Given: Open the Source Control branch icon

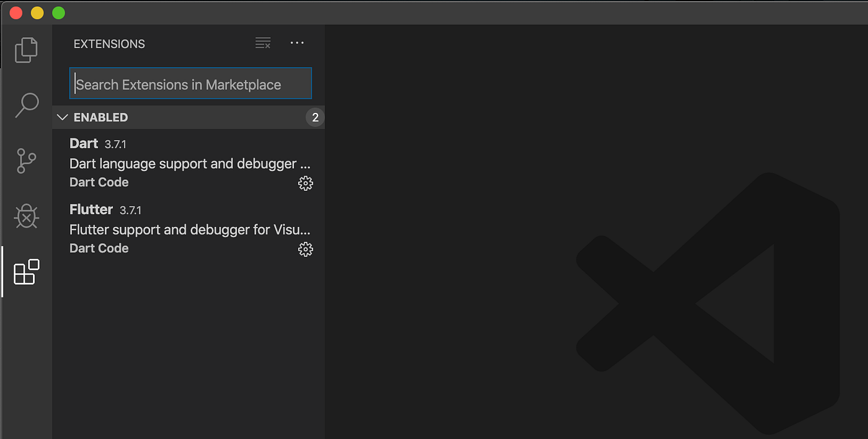Looking at the screenshot, I should point(26,161).
